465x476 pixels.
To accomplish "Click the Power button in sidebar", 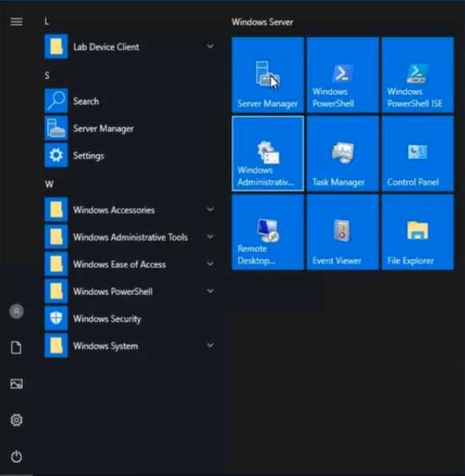I will coord(16,456).
